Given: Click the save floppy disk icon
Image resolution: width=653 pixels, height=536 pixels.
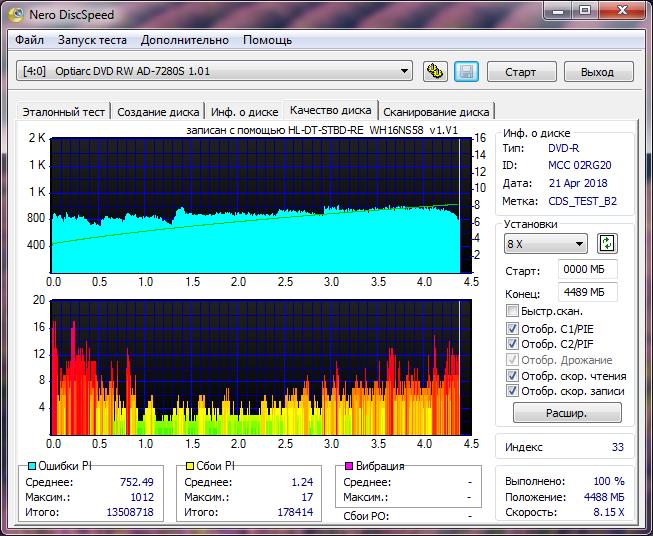Looking at the screenshot, I should pos(465,71).
